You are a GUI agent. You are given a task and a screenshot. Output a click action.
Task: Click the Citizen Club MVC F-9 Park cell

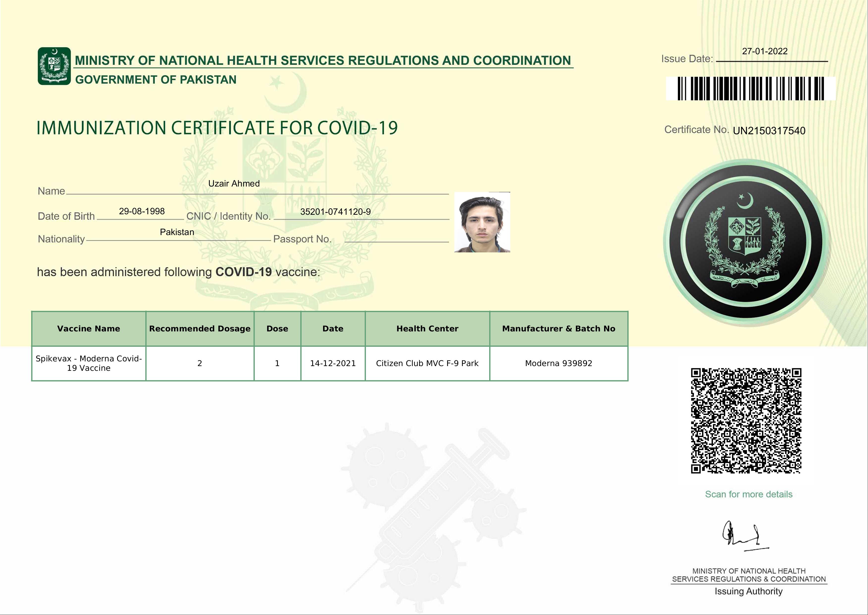[427, 364]
